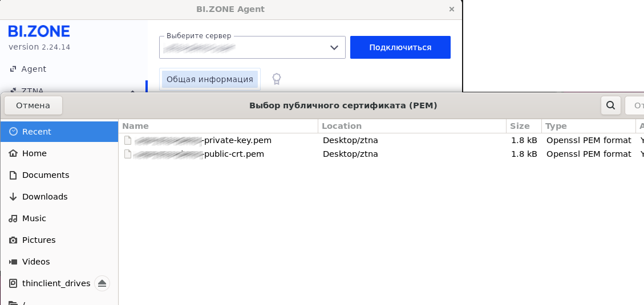
Task: Click the Отмена button
Action: tap(33, 105)
